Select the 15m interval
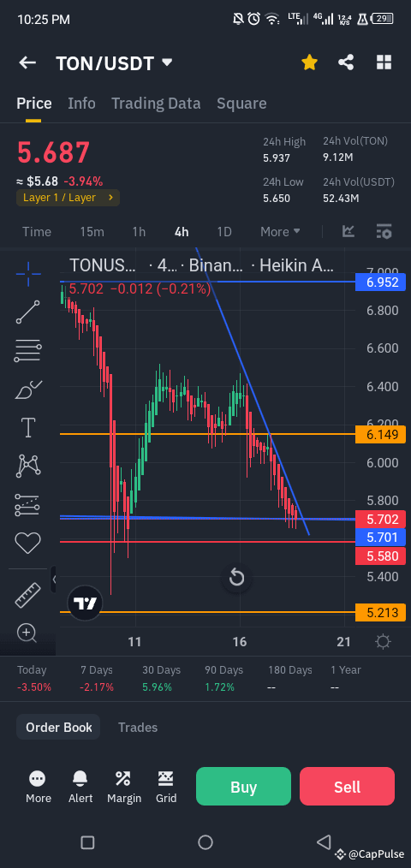The image size is (411, 868). 92,232
